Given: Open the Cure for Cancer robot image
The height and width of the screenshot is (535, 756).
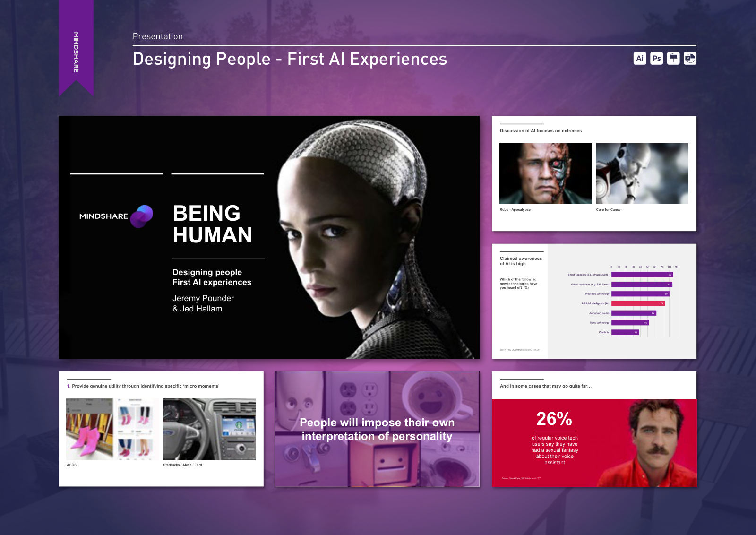Looking at the screenshot, I should click(642, 173).
